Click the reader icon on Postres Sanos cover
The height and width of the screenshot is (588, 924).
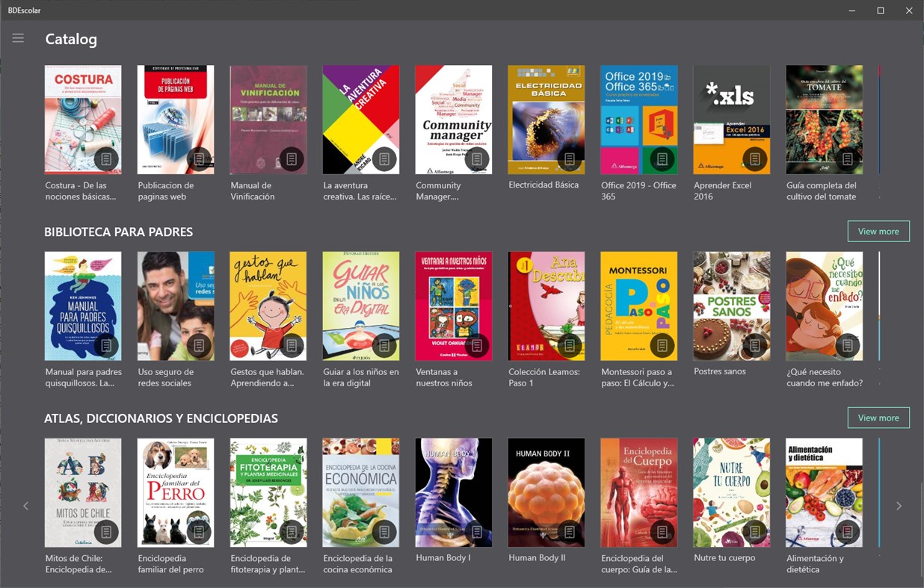pyautogui.click(x=754, y=345)
